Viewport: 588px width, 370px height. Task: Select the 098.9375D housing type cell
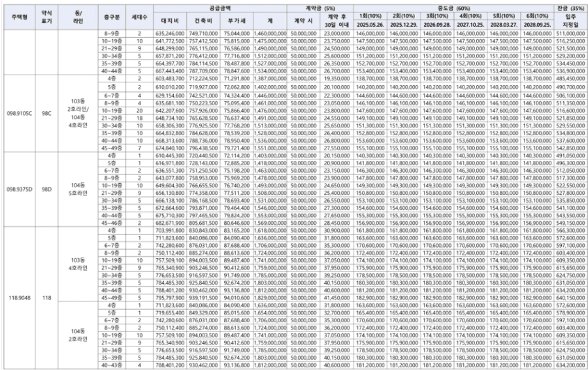tap(19, 189)
